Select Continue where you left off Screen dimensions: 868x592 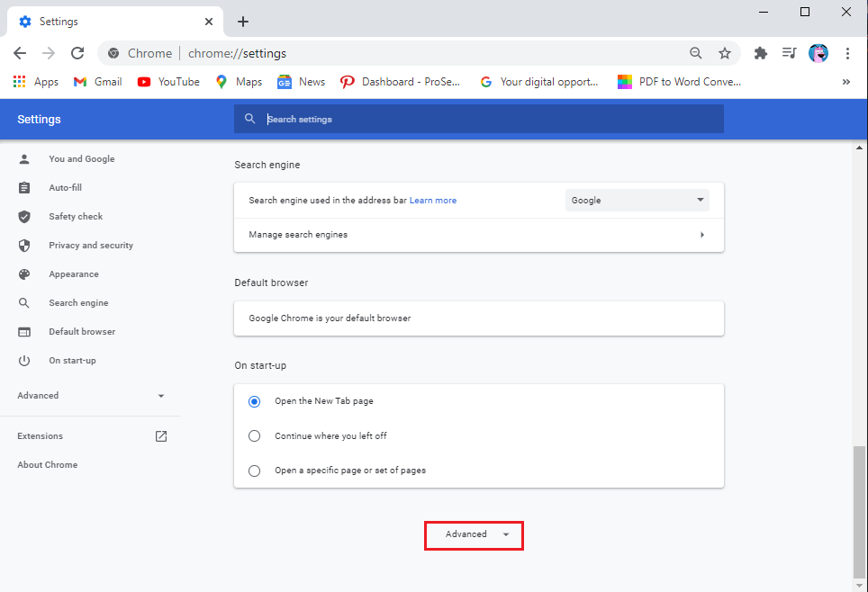255,436
